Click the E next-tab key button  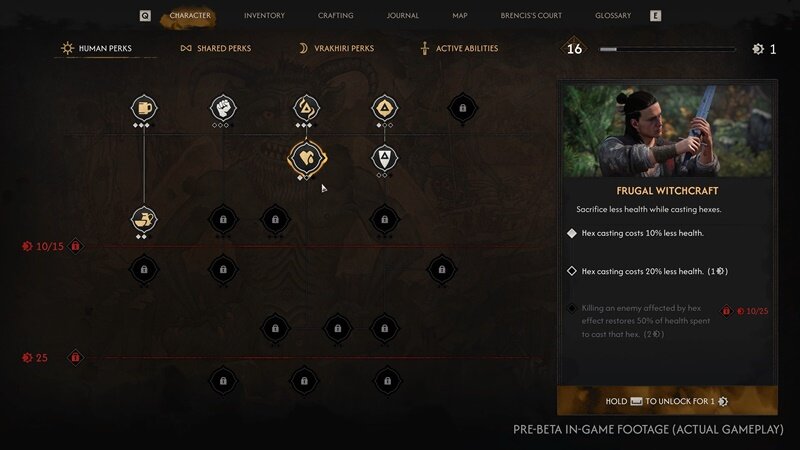[656, 16]
